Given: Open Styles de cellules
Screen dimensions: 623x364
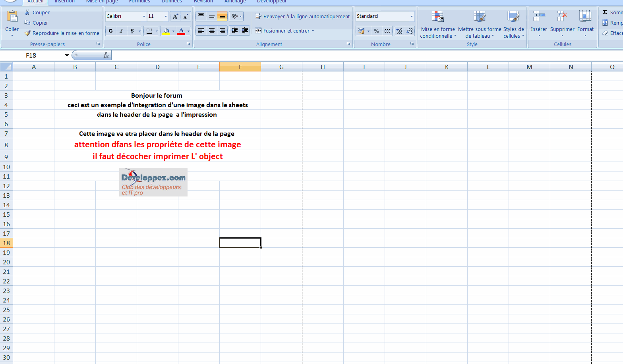Looking at the screenshot, I should tap(514, 24).
